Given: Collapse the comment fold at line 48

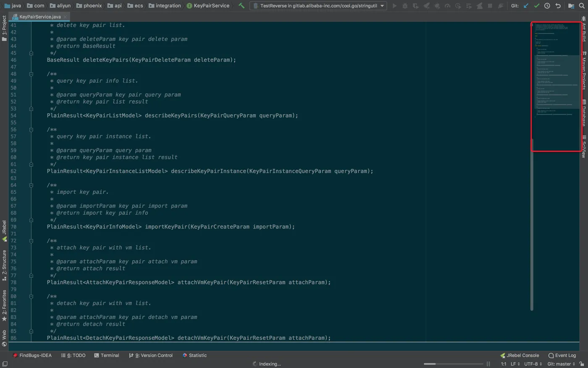Looking at the screenshot, I should [x=31, y=74].
